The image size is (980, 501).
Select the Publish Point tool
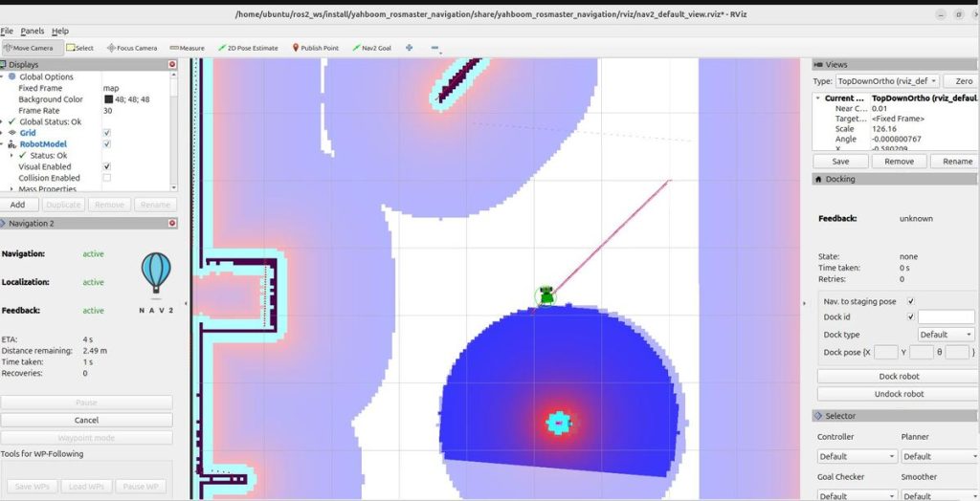pos(316,48)
